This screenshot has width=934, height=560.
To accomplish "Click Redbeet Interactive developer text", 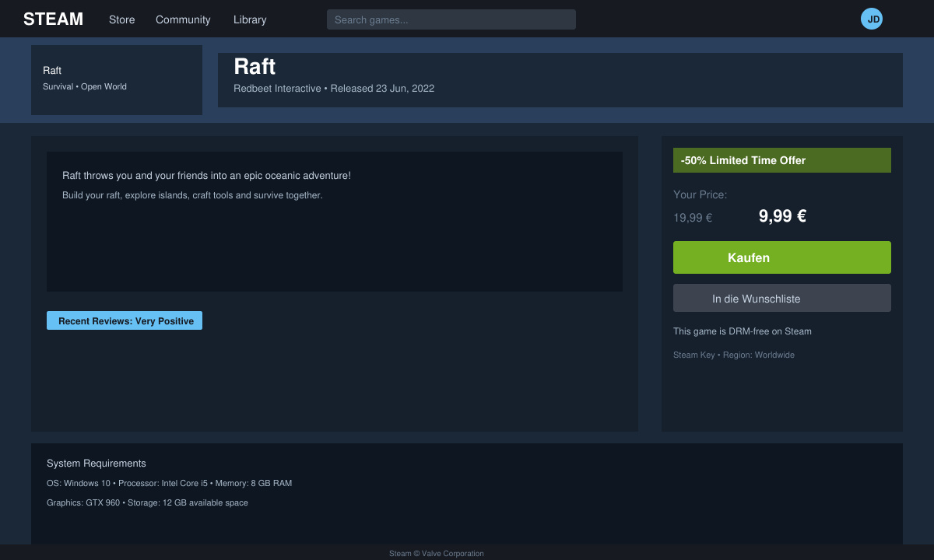I will (277, 89).
